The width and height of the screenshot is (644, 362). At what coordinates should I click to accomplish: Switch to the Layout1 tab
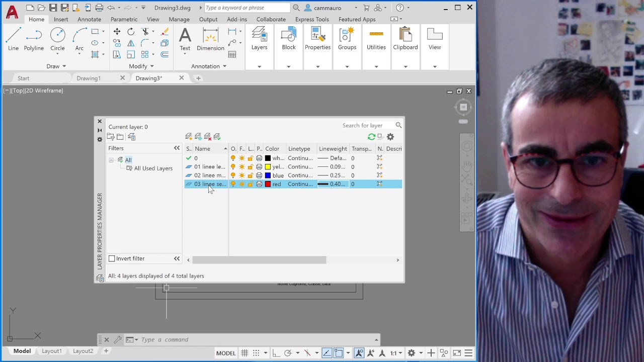point(52,351)
